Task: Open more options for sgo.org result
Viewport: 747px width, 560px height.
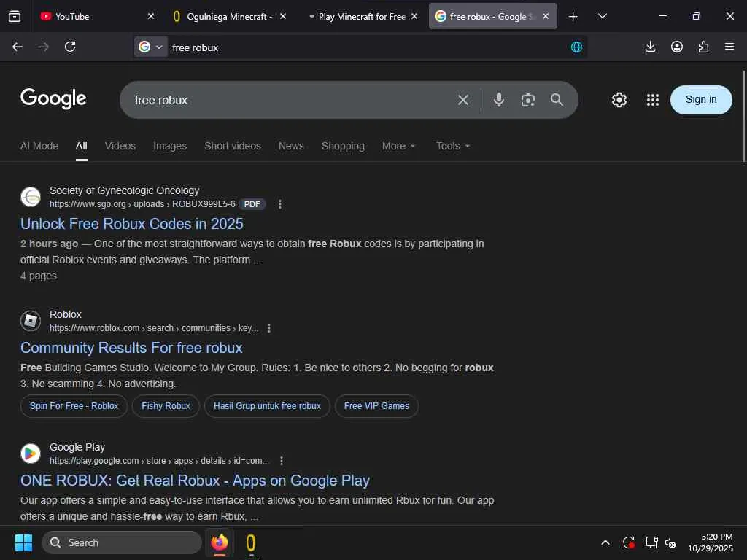Action: pyautogui.click(x=280, y=204)
